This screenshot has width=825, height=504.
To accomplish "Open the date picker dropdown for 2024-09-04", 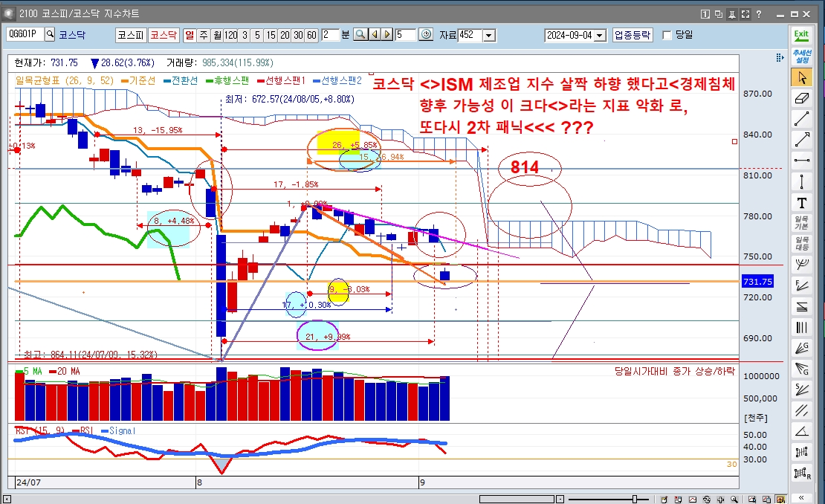I will 599,35.
